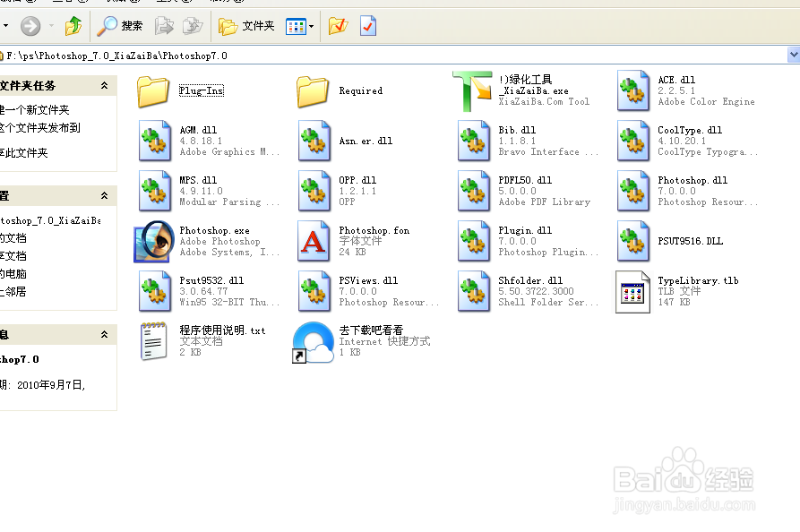Select the Photoshop.dll file icon
The image size is (800, 532).
(x=633, y=191)
